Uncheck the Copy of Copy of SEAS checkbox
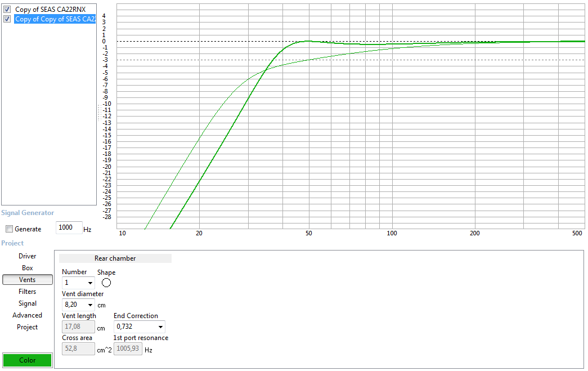The width and height of the screenshot is (588, 371). [7, 19]
